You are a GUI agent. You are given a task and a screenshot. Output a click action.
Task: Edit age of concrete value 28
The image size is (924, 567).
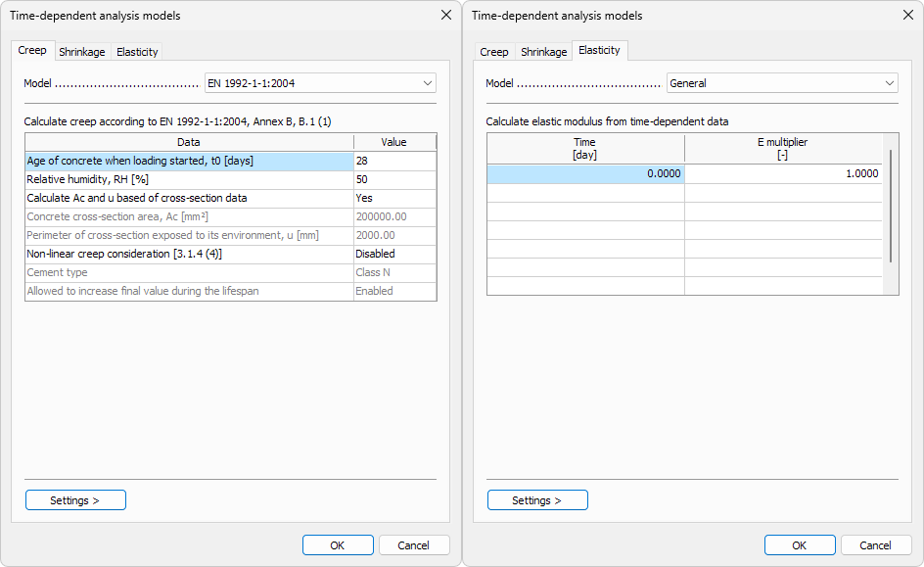[394, 161]
